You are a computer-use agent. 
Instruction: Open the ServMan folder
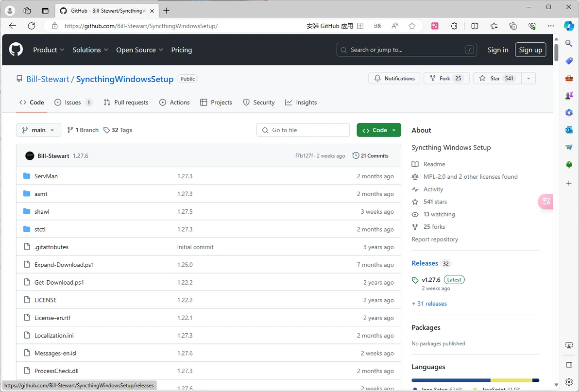tap(46, 176)
